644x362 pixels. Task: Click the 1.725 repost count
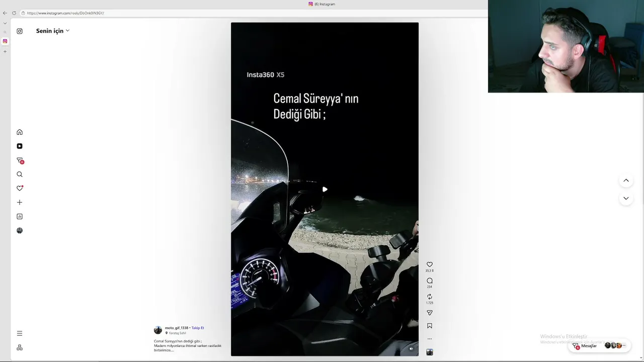click(x=430, y=303)
